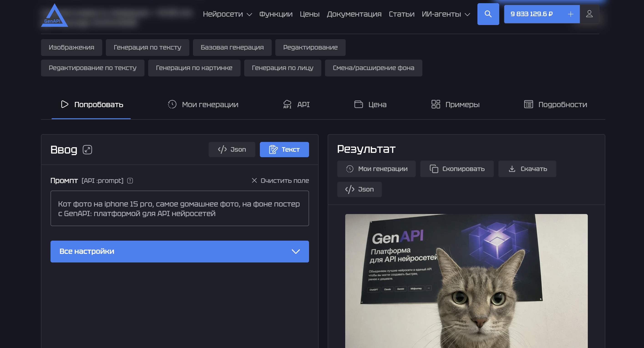Click the notepad icon on Текст button

(x=273, y=149)
